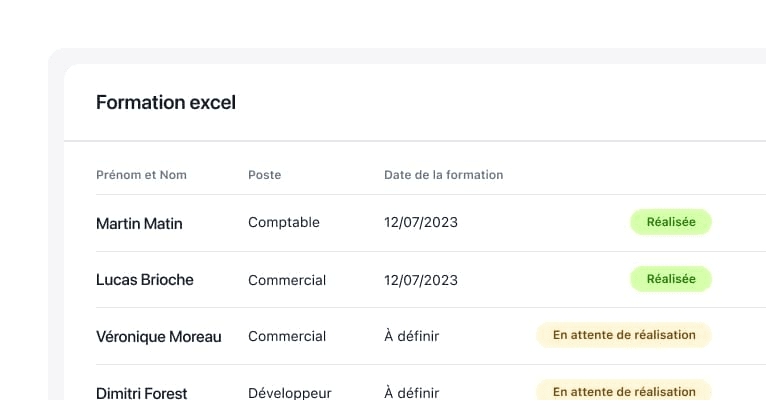This screenshot has width=766, height=400.
Task: Click the 'Date de la formation' column header
Action: [443, 175]
